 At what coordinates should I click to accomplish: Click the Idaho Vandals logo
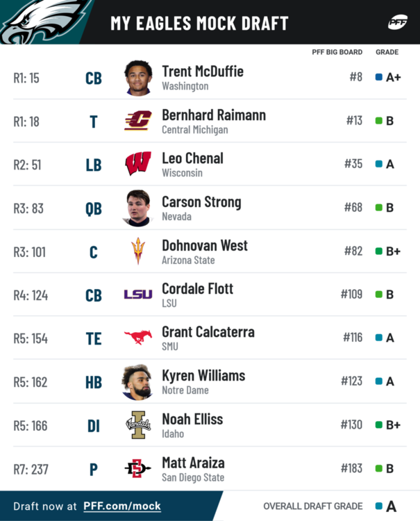click(138, 424)
